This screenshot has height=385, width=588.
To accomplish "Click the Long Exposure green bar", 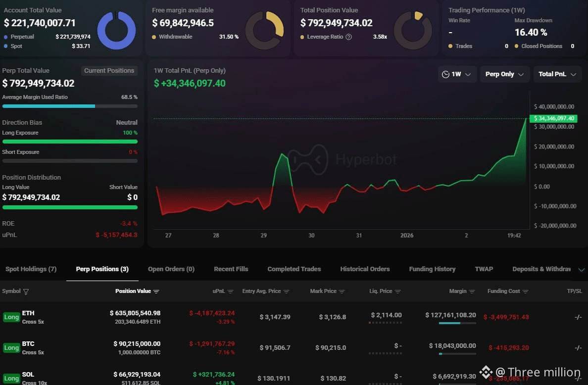I will pyautogui.click(x=70, y=142).
